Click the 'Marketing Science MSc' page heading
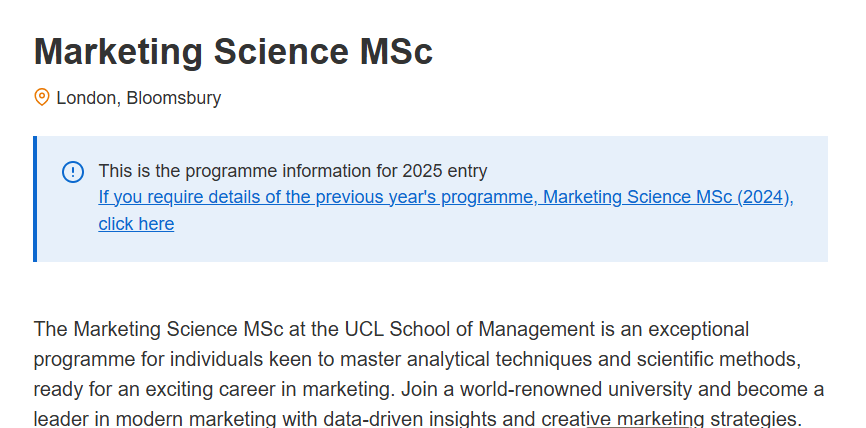866x428 pixels. [x=233, y=51]
